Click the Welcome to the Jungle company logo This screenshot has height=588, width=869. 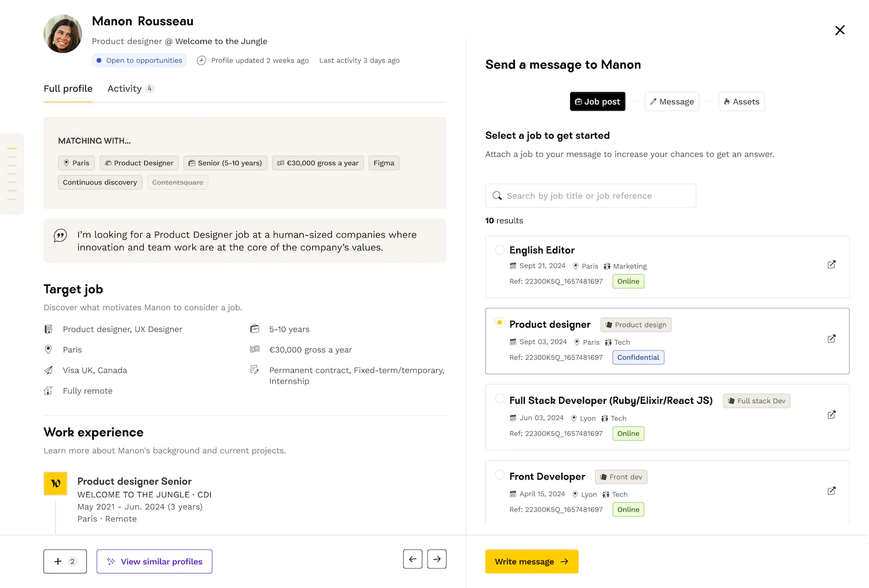(x=56, y=484)
